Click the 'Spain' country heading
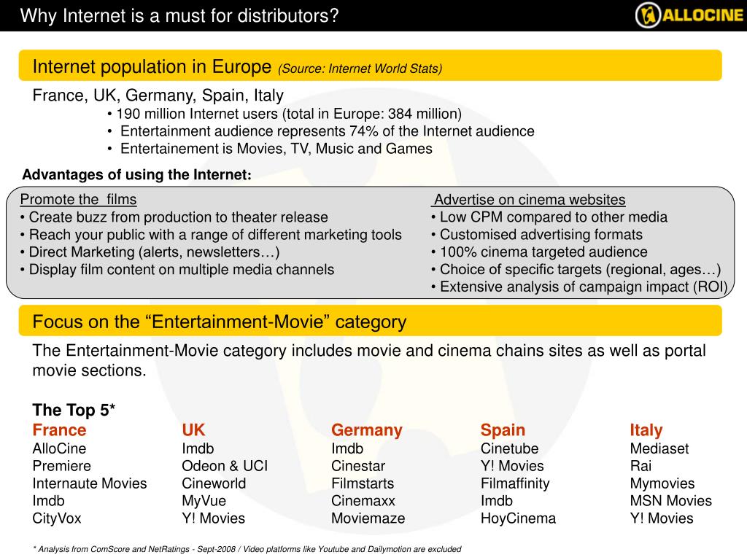Viewport: 747px width, 560px height. (x=503, y=430)
